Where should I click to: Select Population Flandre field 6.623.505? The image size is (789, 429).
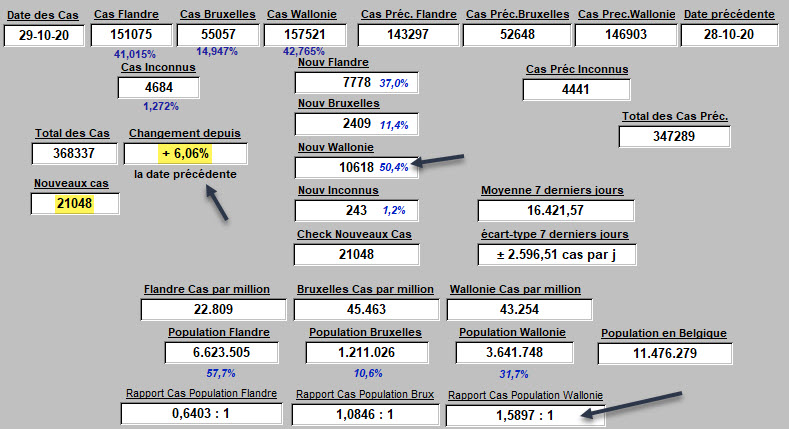221,353
